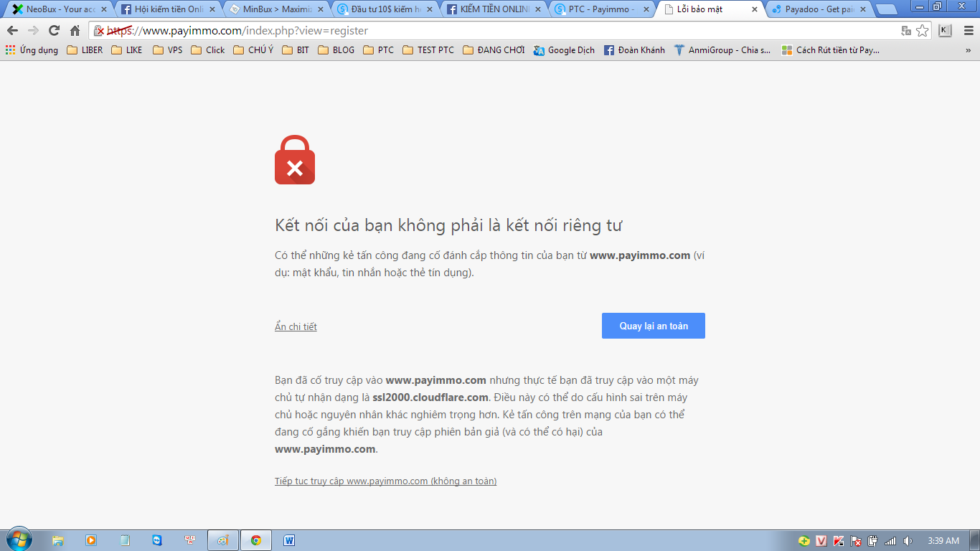The image size is (980, 551).
Task: Open the PTC bookmarks folder
Action: click(x=379, y=50)
